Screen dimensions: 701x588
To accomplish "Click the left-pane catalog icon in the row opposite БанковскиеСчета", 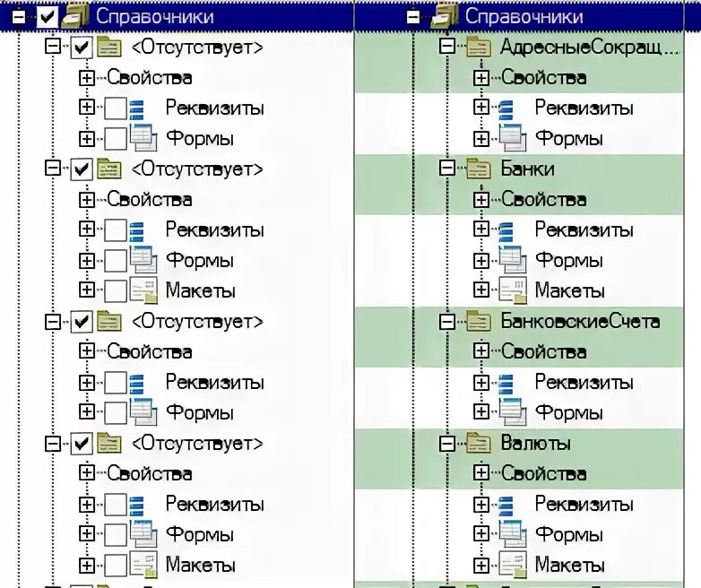I will 109,321.
